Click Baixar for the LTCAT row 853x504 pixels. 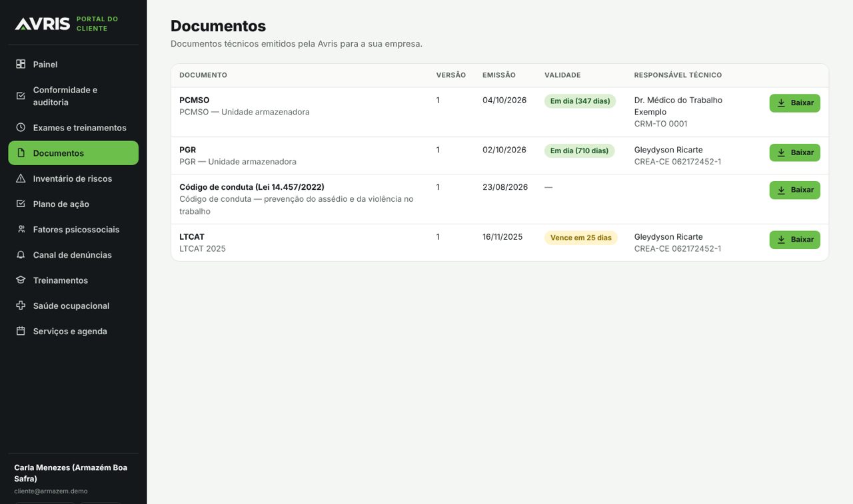coord(794,240)
